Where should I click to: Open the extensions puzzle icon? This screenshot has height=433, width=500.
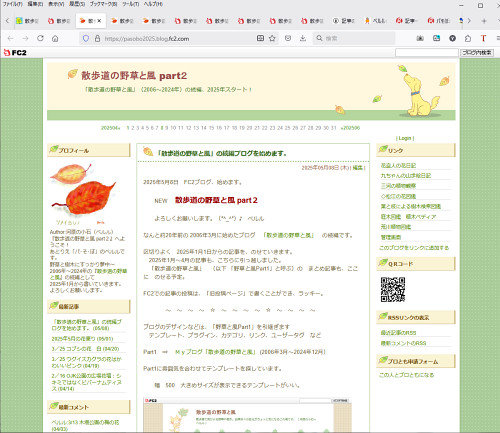pos(468,38)
